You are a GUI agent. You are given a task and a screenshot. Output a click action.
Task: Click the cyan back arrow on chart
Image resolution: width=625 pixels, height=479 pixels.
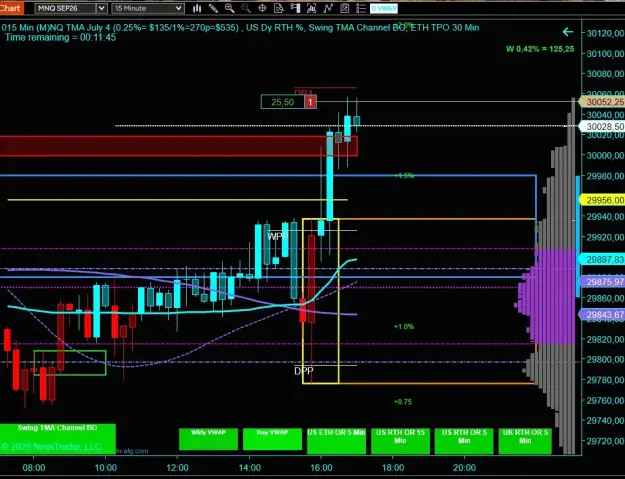tap(568, 32)
